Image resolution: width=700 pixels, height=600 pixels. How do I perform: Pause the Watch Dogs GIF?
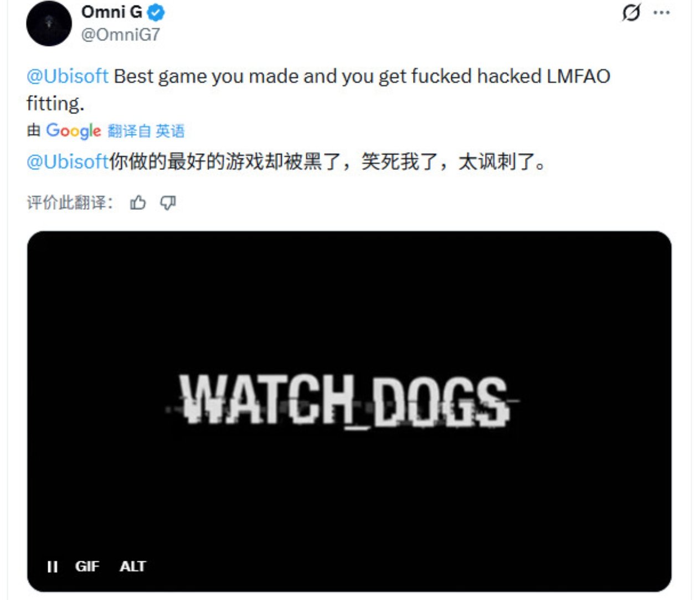(53, 566)
